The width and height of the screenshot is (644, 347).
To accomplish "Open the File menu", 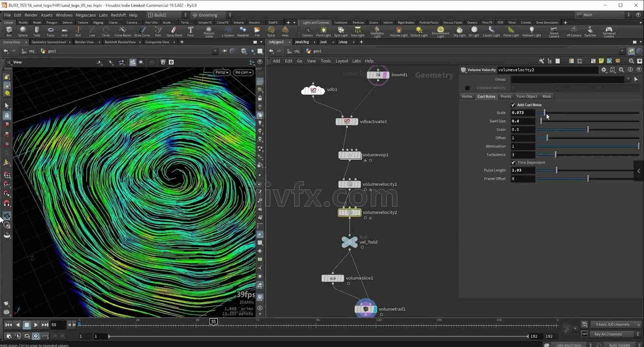I will tap(7, 15).
